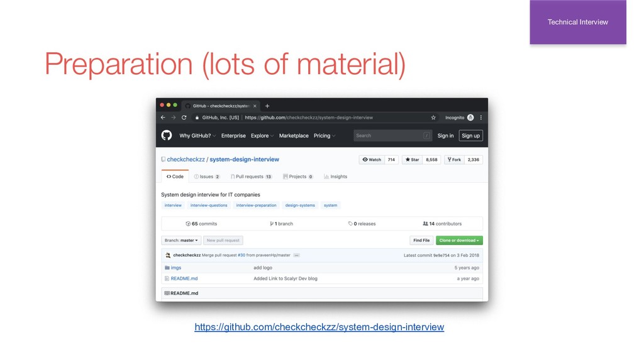Viewport: 644px width, 362px height.
Task: Open the imgs folder
Action: pyautogui.click(x=176, y=268)
